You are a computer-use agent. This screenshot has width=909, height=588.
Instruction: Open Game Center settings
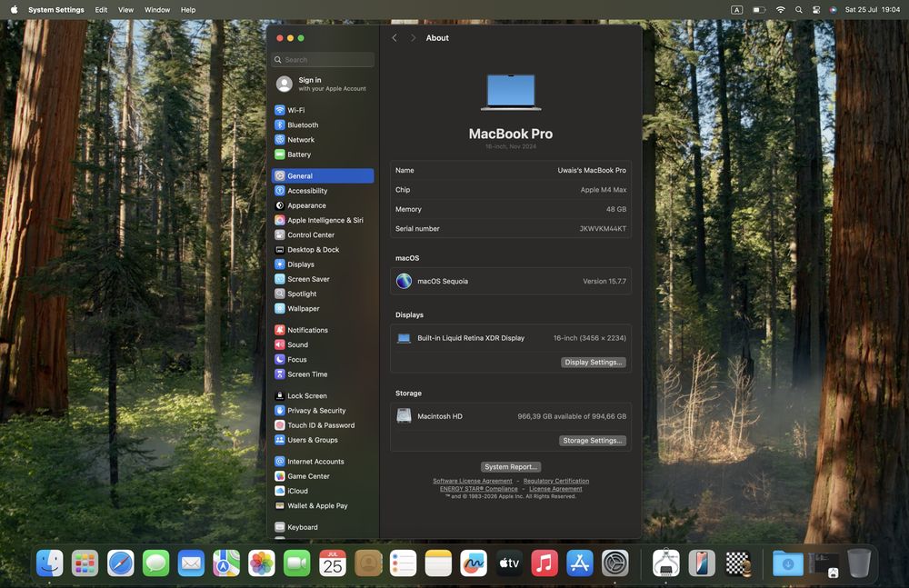click(323, 476)
